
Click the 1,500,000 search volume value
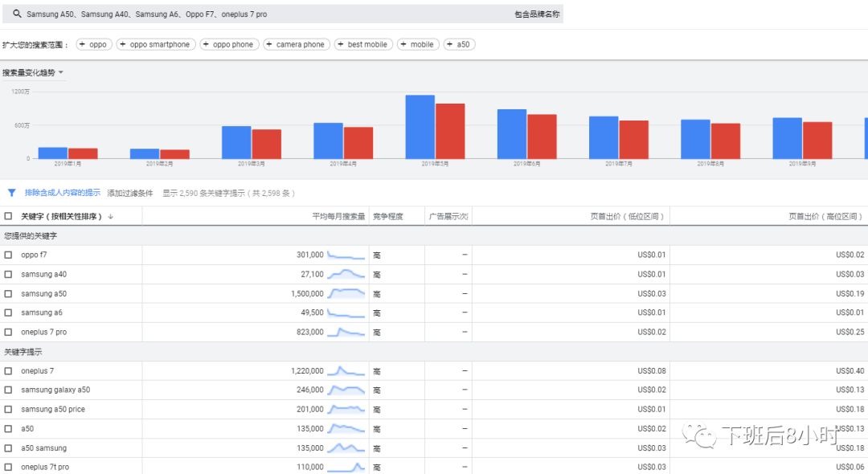(x=307, y=294)
